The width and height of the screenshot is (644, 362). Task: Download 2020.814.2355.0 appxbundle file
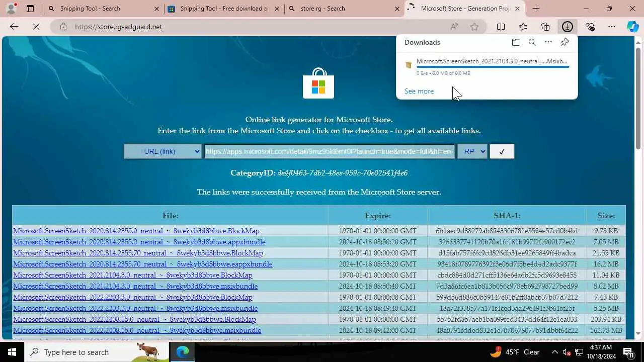click(139, 242)
